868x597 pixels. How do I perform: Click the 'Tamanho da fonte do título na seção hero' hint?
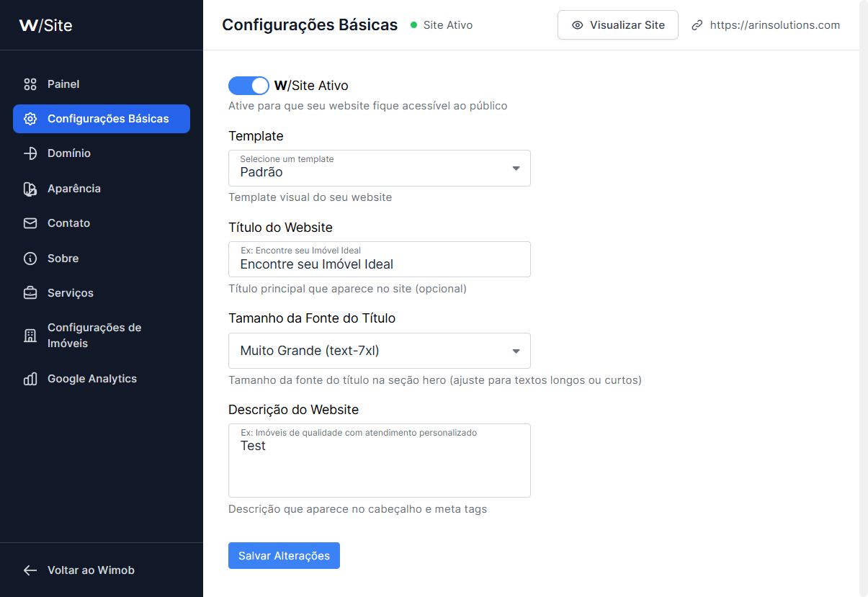click(435, 380)
